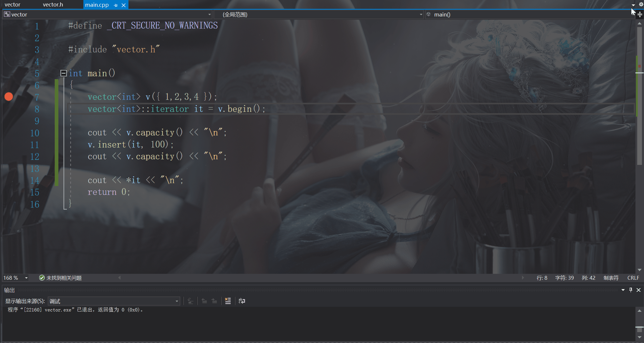644x343 pixels.
Task: Close the main.cpp tab
Action: click(124, 5)
